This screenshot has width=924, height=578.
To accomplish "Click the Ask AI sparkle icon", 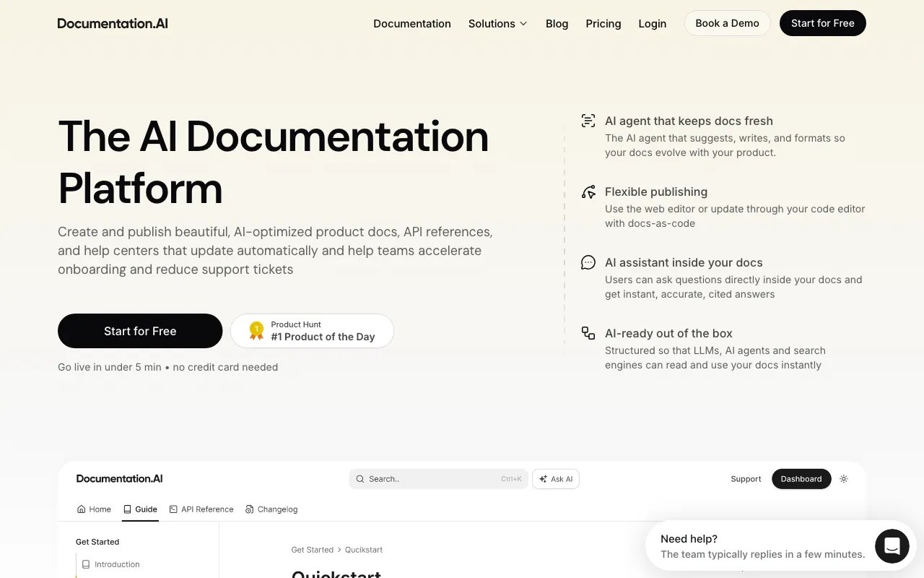I will 543,479.
